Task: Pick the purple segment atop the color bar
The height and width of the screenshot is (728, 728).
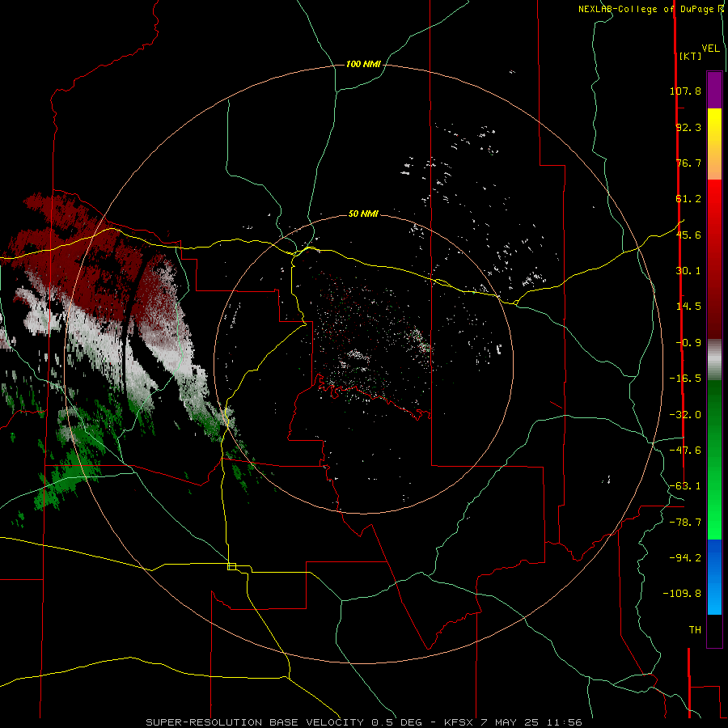Action: [714, 90]
